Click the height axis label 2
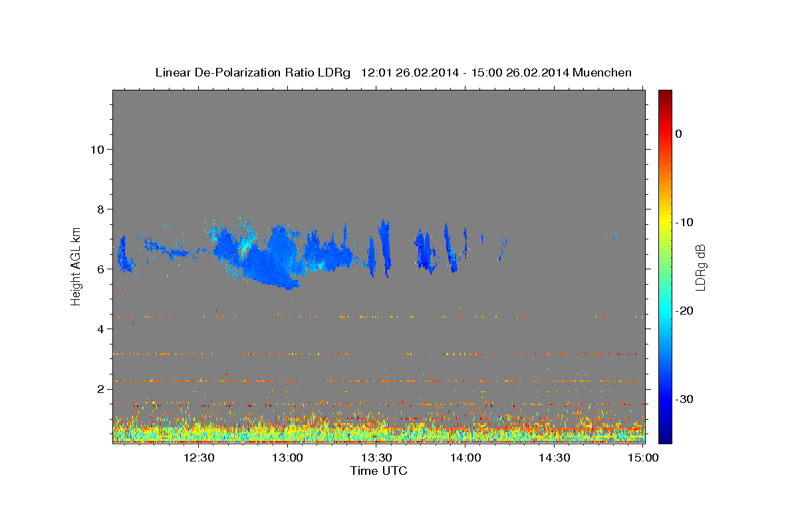 (100, 388)
